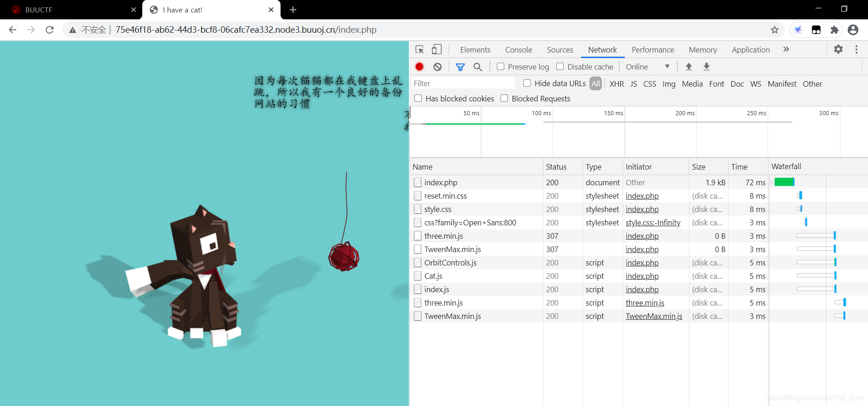The height and width of the screenshot is (406, 868).
Task: Expand the more DevTools tabs chevron
Action: [x=786, y=49]
